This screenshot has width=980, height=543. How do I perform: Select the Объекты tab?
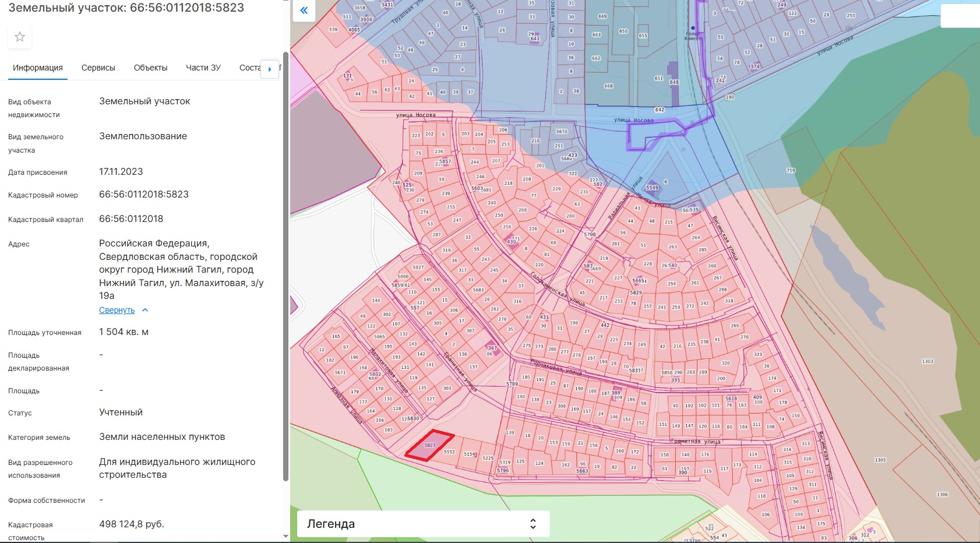(150, 68)
